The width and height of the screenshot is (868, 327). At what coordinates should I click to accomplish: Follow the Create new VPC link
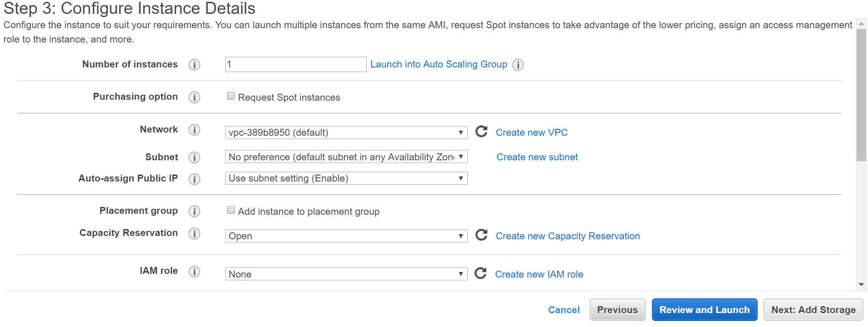pyautogui.click(x=531, y=133)
